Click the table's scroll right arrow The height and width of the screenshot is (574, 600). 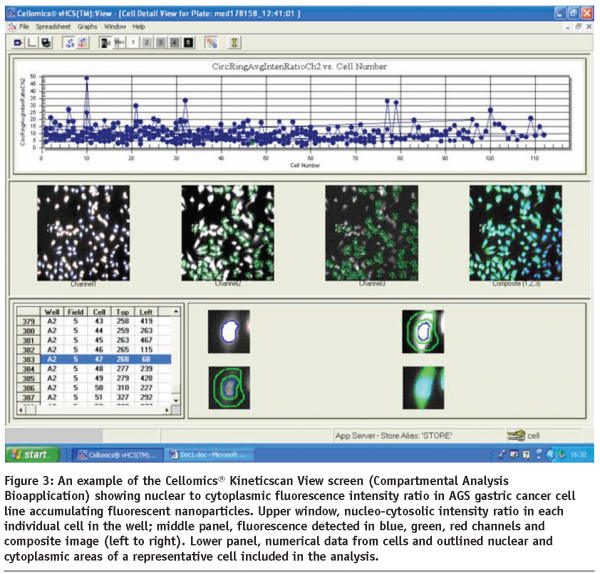pyautogui.click(x=167, y=410)
